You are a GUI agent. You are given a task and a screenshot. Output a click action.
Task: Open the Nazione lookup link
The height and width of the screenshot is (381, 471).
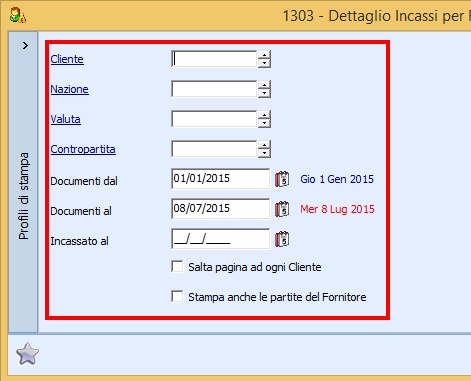(69, 89)
